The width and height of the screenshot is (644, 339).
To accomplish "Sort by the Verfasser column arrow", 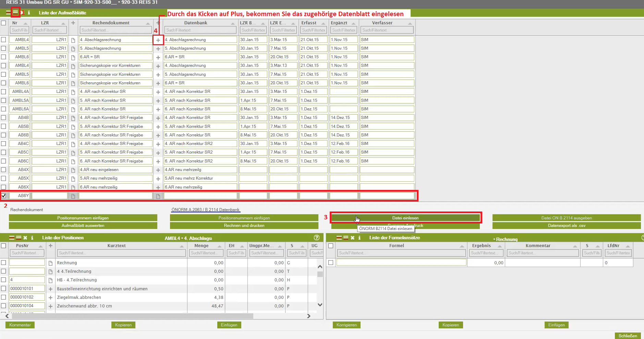I will [x=410, y=23].
